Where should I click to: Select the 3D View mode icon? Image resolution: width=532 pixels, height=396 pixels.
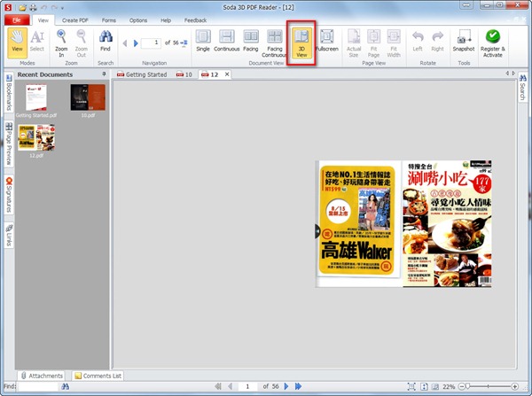tap(301, 42)
